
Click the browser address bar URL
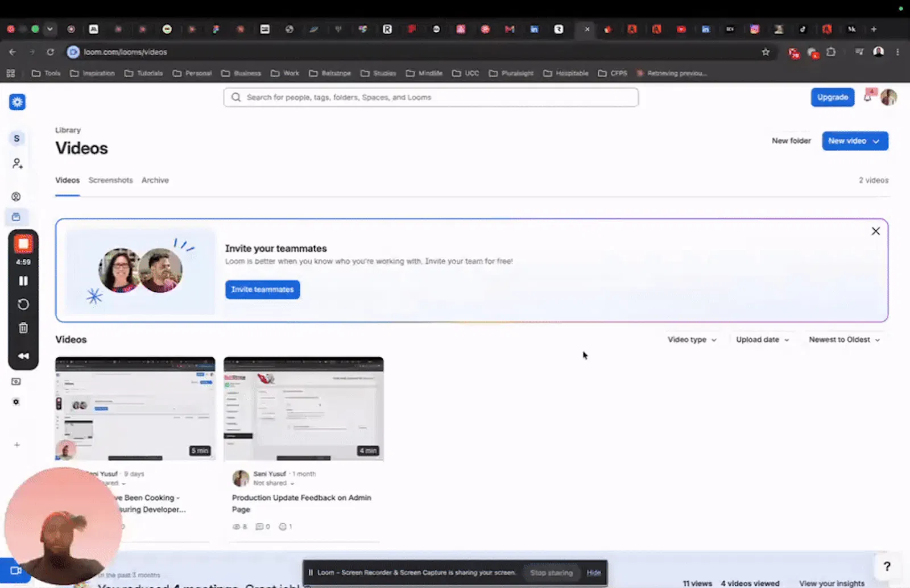[125, 52]
